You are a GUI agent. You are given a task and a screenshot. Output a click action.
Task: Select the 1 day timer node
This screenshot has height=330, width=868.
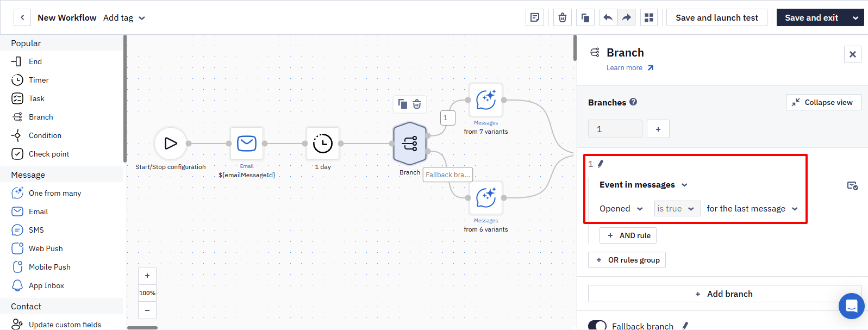(x=323, y=144)
